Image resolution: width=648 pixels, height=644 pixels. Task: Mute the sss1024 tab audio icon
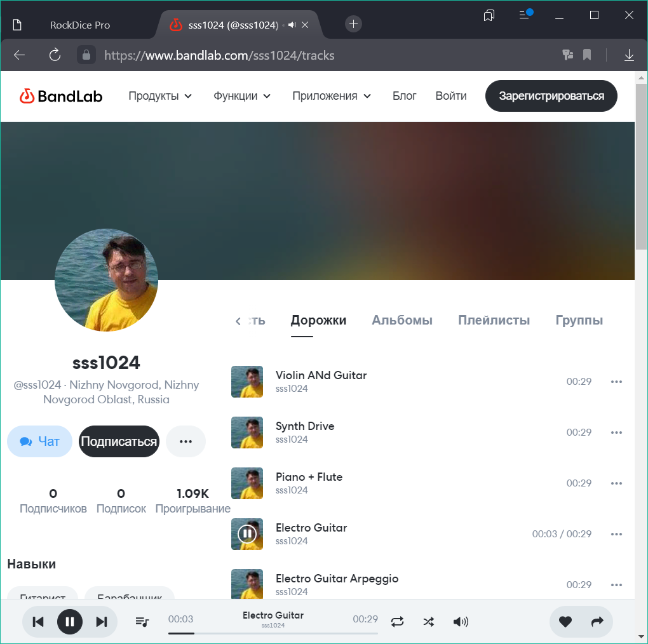292,25
